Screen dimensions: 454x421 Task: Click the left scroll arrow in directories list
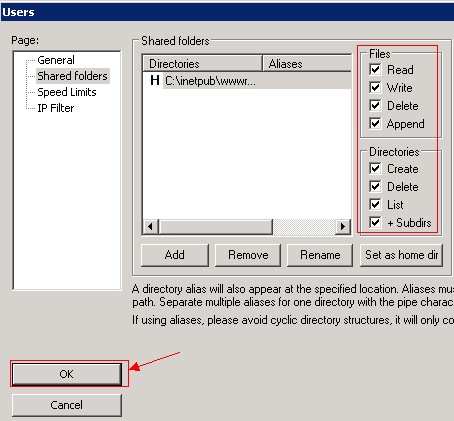tap(150, 227)
